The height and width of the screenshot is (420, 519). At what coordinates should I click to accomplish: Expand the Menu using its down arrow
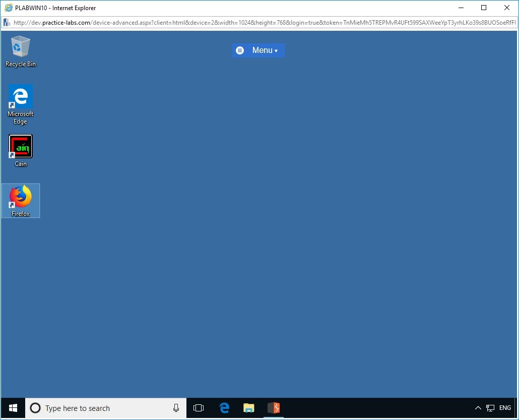(275, 50)
